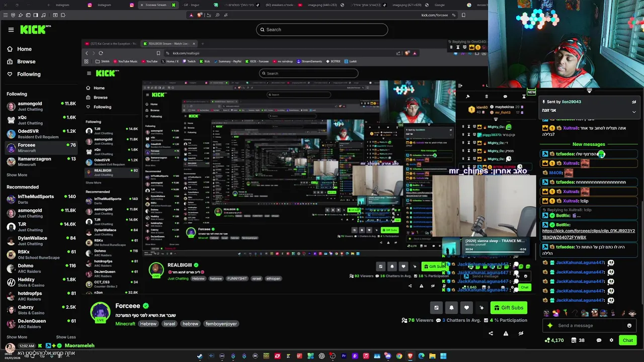Open the chat emoji picker
Viewport: 644px width, 362px height.
(629, 326)
